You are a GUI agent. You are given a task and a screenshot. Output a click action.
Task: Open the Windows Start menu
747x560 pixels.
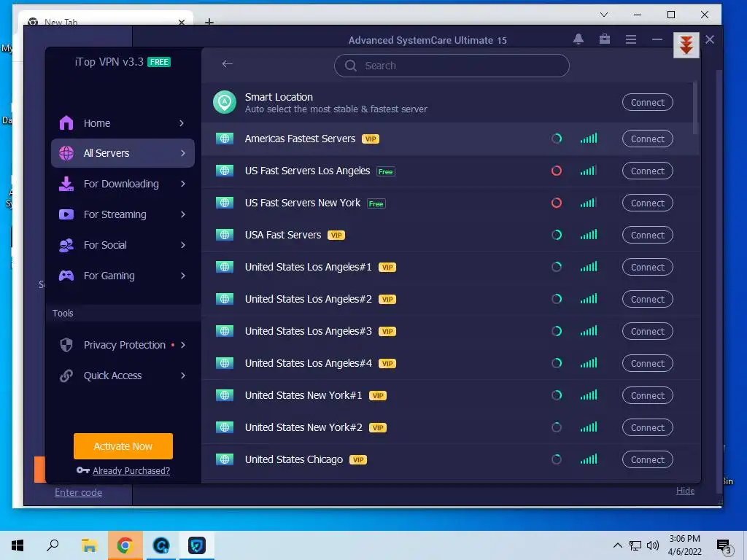click(18, 545)
